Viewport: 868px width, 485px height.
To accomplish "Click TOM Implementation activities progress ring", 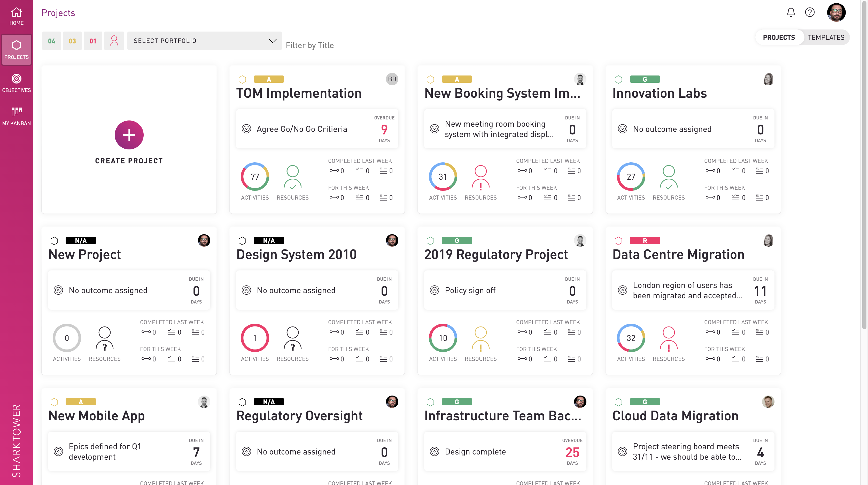I will pyautogui.click(x=255, y=177).
